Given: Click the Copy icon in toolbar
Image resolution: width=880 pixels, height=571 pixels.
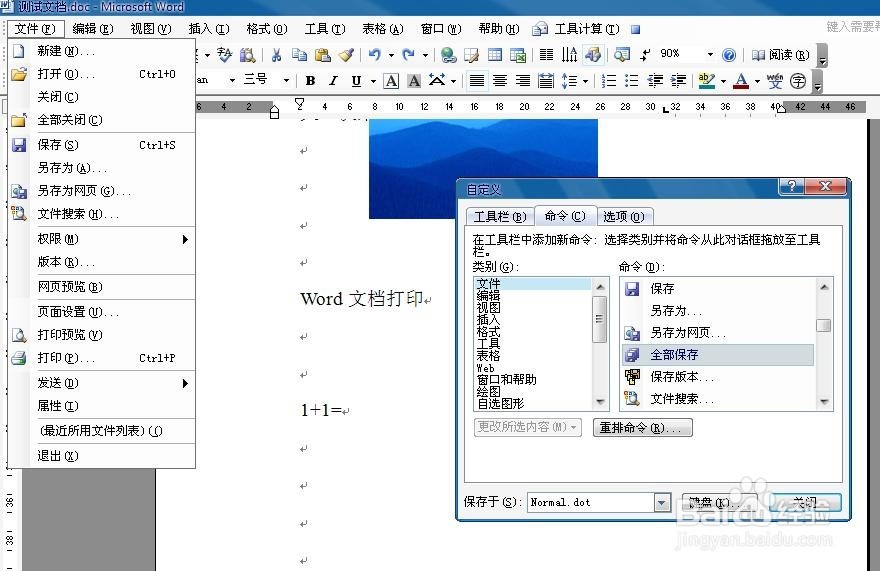Looking at the screenshot, I should point(299,55).
